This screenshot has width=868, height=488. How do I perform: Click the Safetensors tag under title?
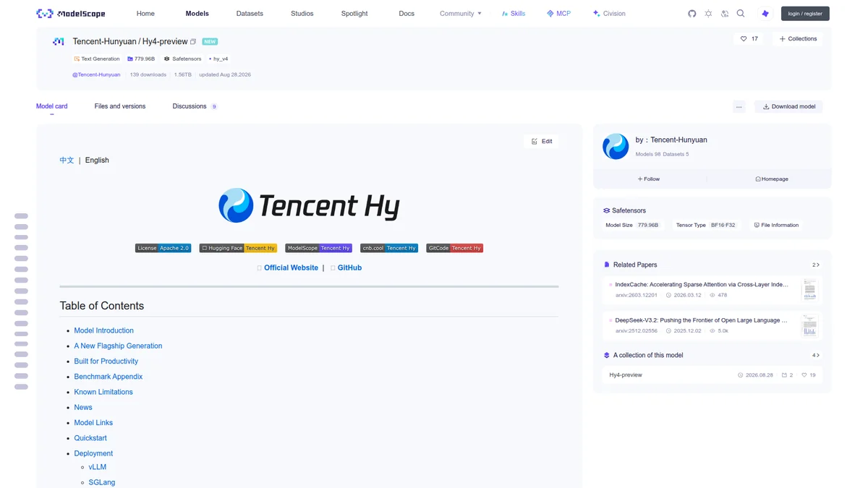[183, 59]
